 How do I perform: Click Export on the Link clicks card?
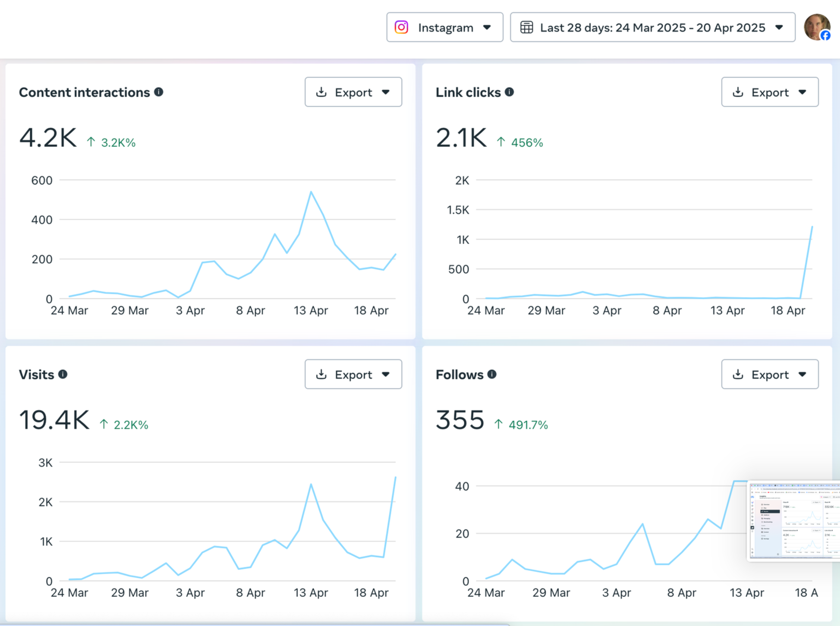[771, 92]
